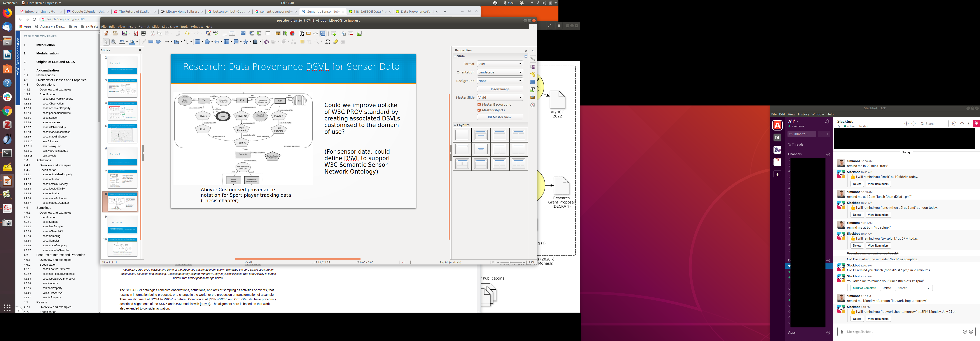Open the Slide Show menu
Image resolution: width=980 pixels, height=341 pixels.
[170, 27]
